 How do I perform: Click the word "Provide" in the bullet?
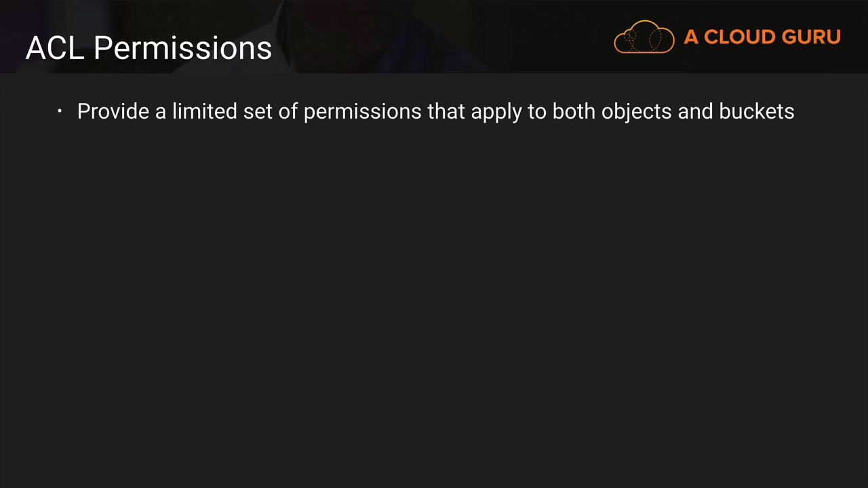(113, 111)
